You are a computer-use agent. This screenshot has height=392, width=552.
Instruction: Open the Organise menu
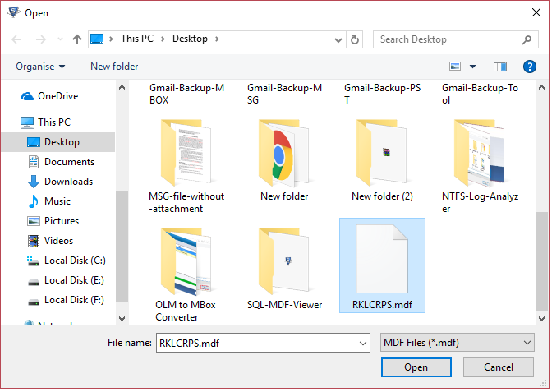point(40,67)
